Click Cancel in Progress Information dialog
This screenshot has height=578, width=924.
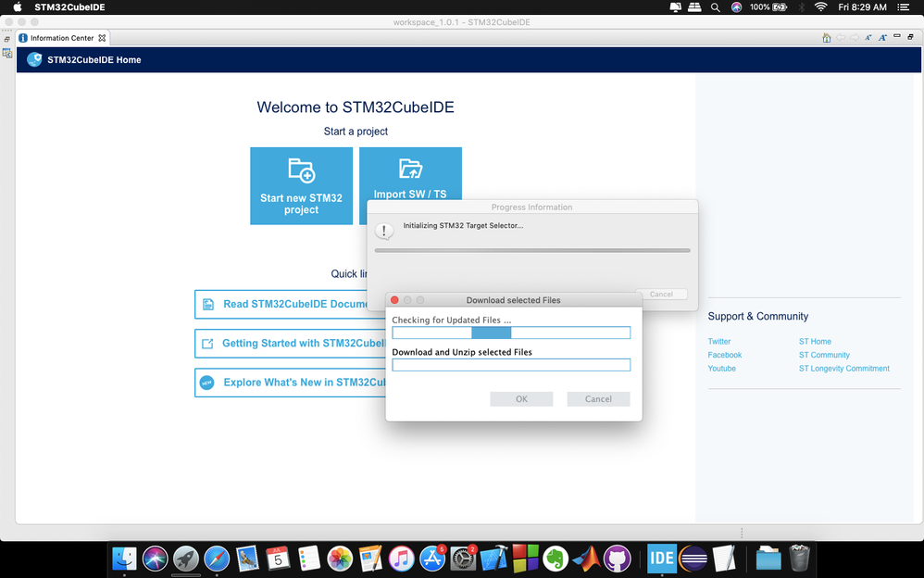click(661, 294)
